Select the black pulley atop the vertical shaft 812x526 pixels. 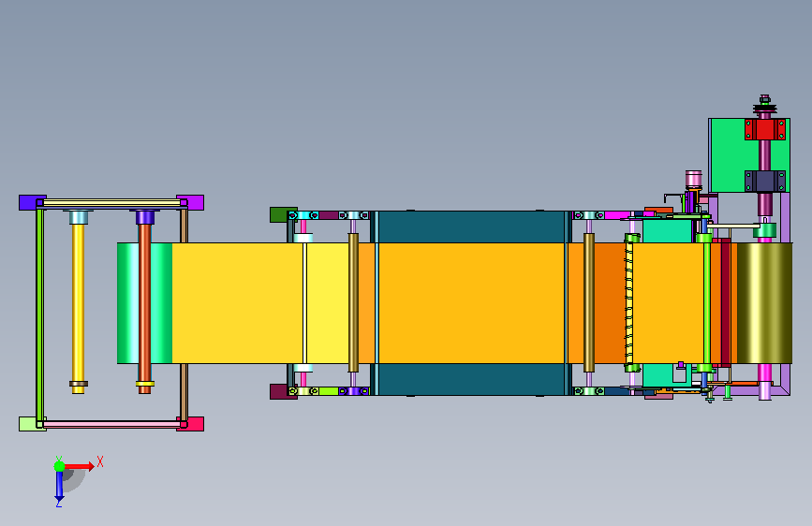(765, 109)
